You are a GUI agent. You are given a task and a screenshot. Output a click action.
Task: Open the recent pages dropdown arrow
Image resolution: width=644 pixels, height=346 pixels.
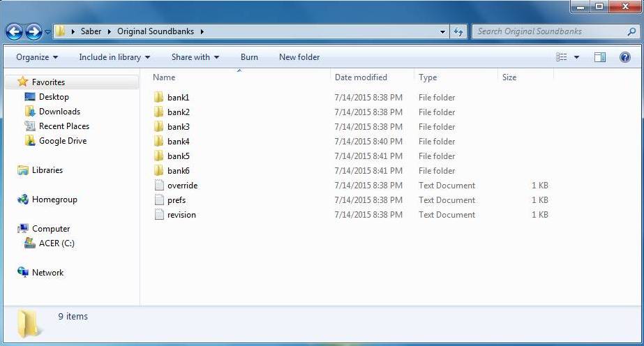[x=47, y=31]
